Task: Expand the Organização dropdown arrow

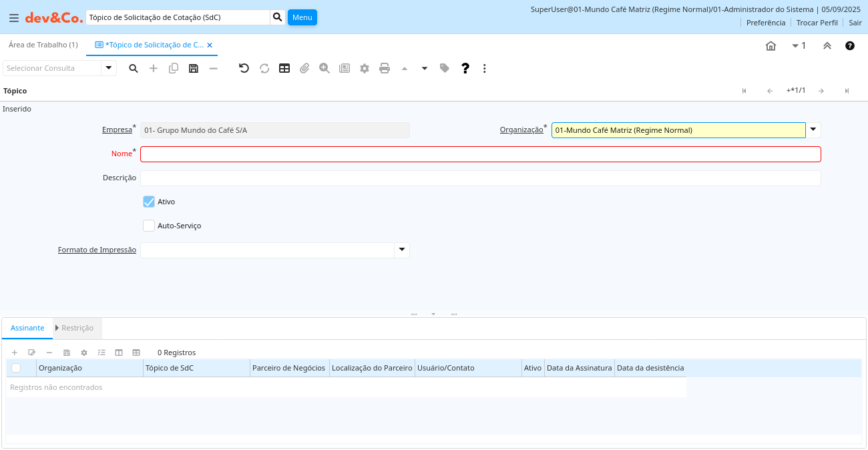Action: point(813,130)
